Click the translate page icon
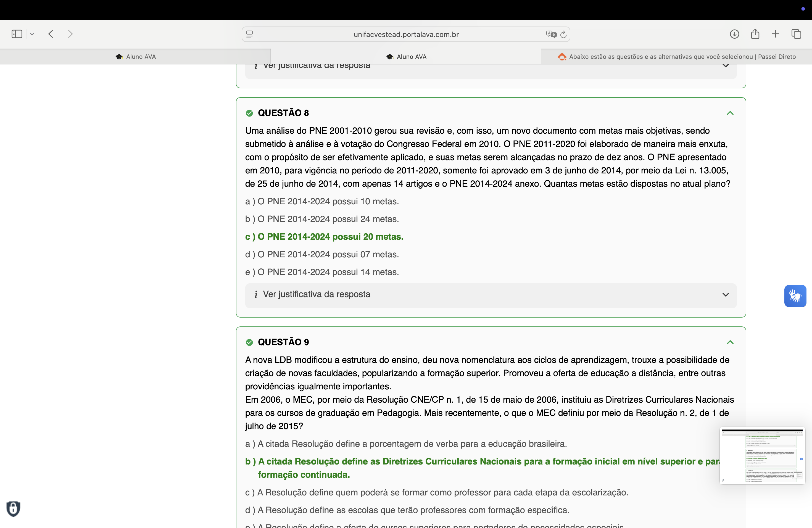This screenshot has height=528, width=812. click(551, 35)
